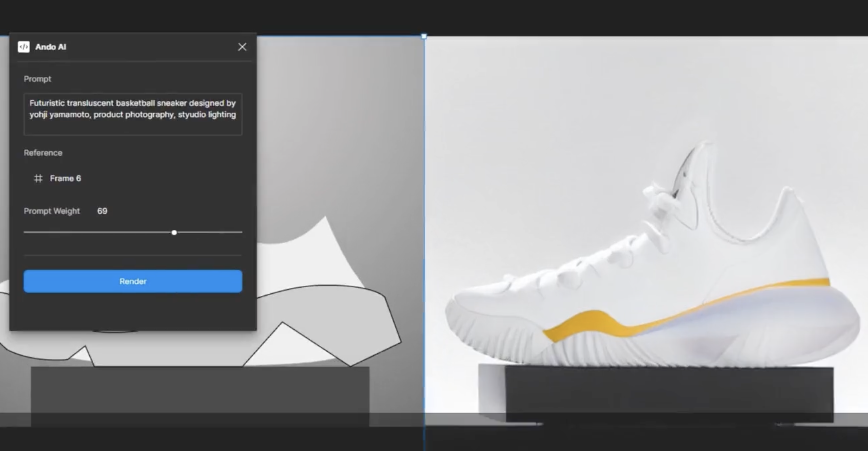868x451 pixels.
Task: Click the slider track left of the handle
Action: pos(98,232)
